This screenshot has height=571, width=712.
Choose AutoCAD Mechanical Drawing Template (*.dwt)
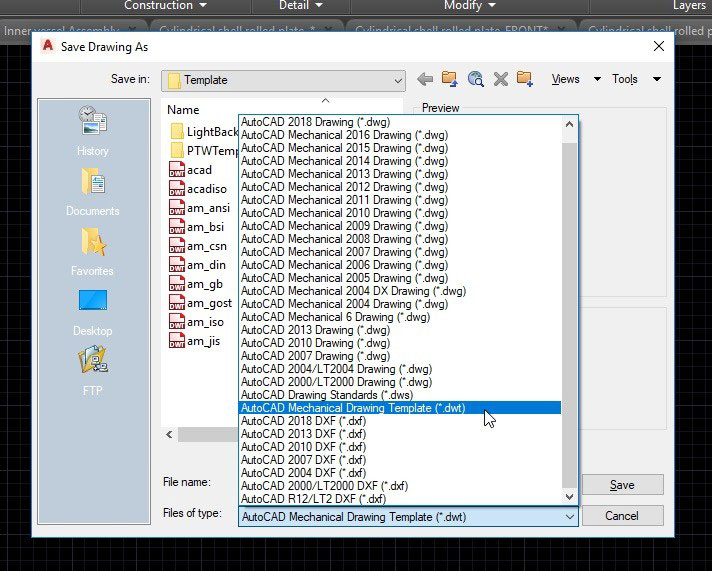click(x=400, y=408)
